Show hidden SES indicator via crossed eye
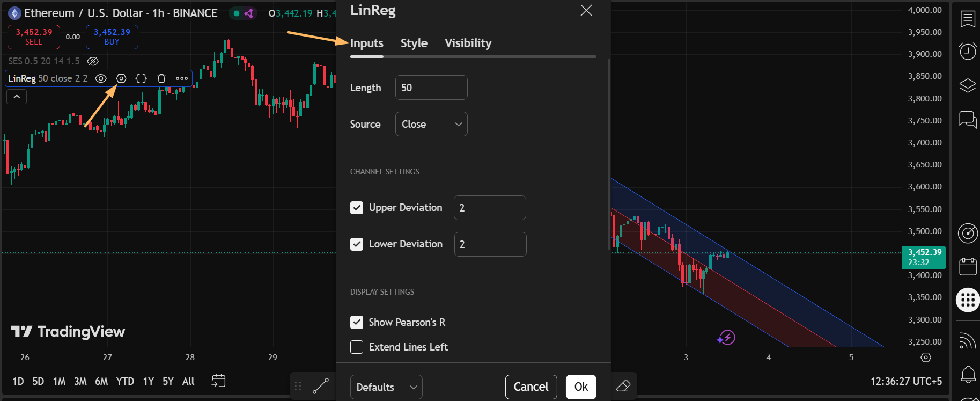Image resolution: width=980 pixels, height=401 pixels. pos(93,61)
